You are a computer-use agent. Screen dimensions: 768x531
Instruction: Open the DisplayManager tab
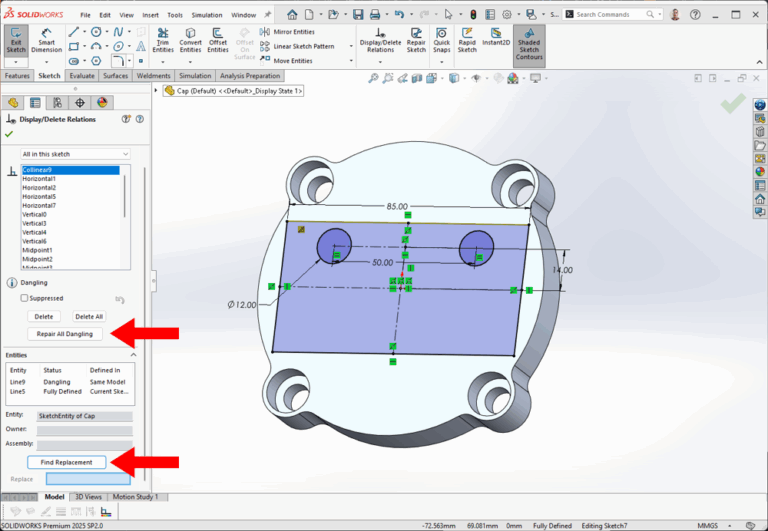[102, 102]
